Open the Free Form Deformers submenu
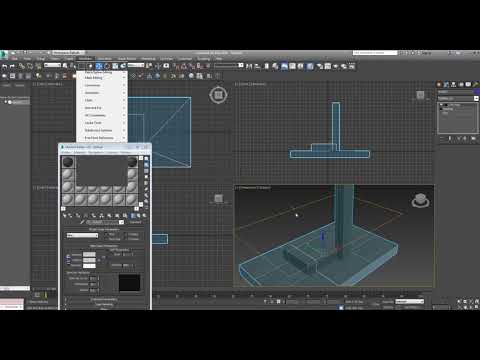The height and width of the screenshot is (360, 480). tap(102, 138)
